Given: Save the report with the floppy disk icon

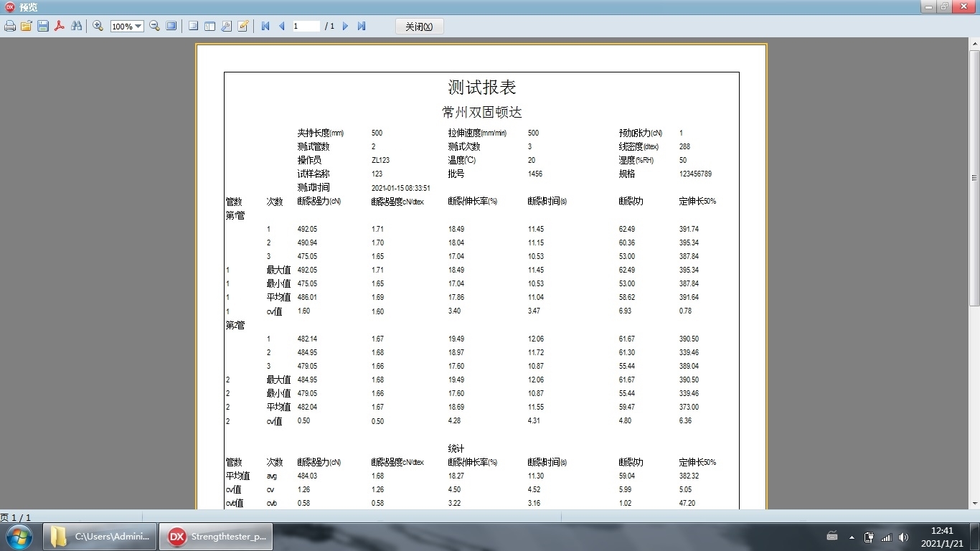Looking at the screenshot, I should click(43, 26).
